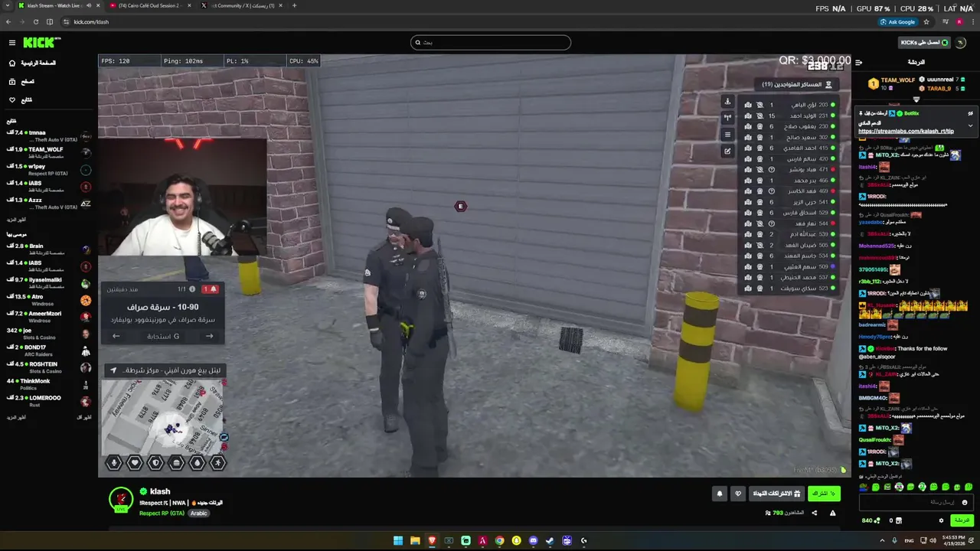Image resolution: width=980 pixels, height=551 pixels.
Task: Open the browser three-dot menu
Action: pos(972,21)
